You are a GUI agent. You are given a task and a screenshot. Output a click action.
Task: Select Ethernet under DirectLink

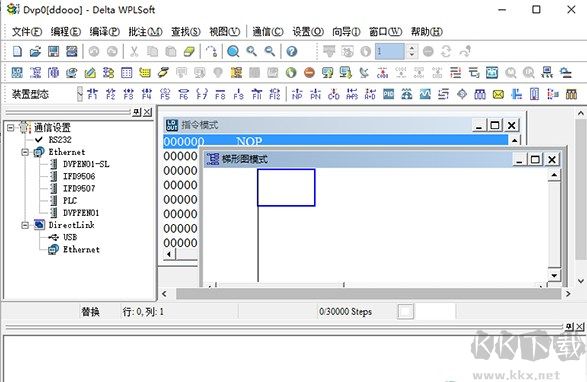[x=81, y=249]
